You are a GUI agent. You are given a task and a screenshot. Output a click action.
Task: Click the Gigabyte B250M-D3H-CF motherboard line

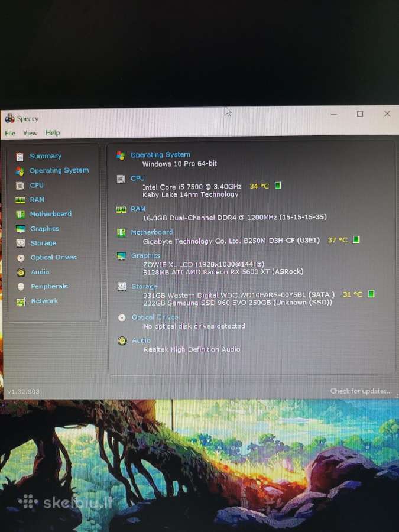tap(231, 241)
